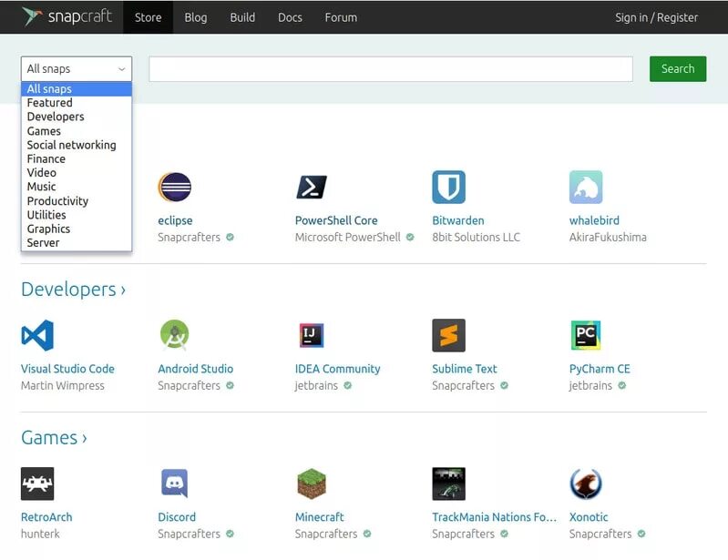Click the snapcraft logo
This screenshot has width=728, height=560.
click(x=67, y=16)
